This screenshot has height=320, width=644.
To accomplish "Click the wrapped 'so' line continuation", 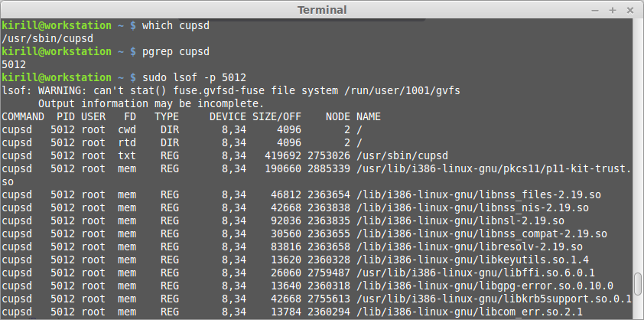I will click(x=8, y=181).
